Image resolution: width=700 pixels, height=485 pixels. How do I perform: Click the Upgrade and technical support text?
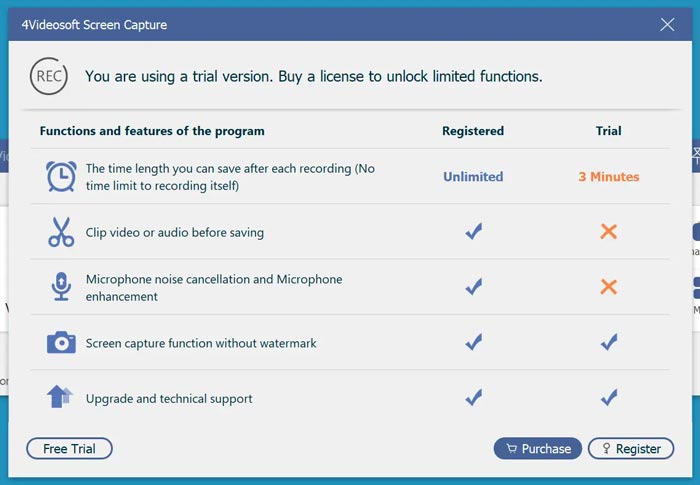click(169, 399)
